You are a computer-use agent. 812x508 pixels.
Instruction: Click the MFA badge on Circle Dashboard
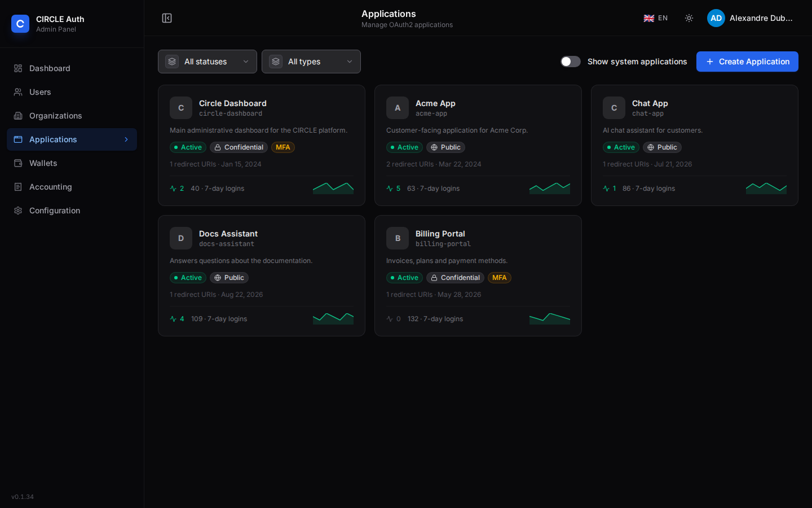pos(283,147)
